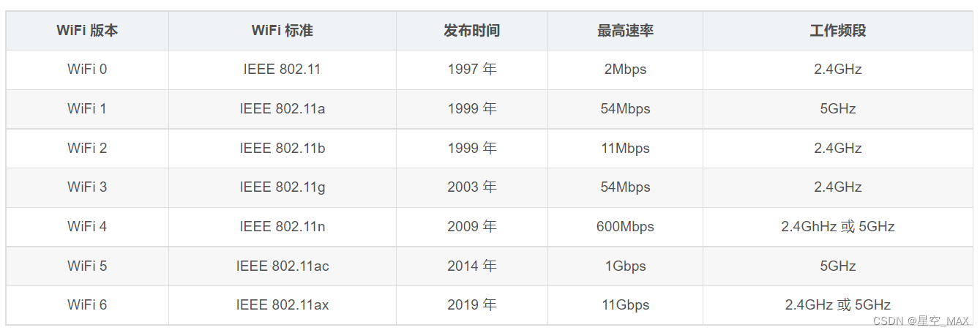Viewport: 980px width, 333px height.
Task: Select the 2Mbps speed cell
Action: coord(625,70)
